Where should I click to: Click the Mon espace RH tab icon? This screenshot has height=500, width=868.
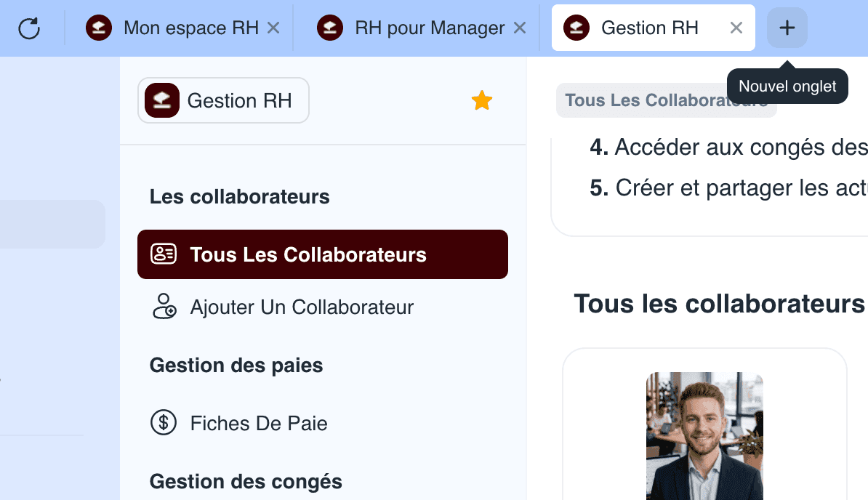(x=99, y=28)
